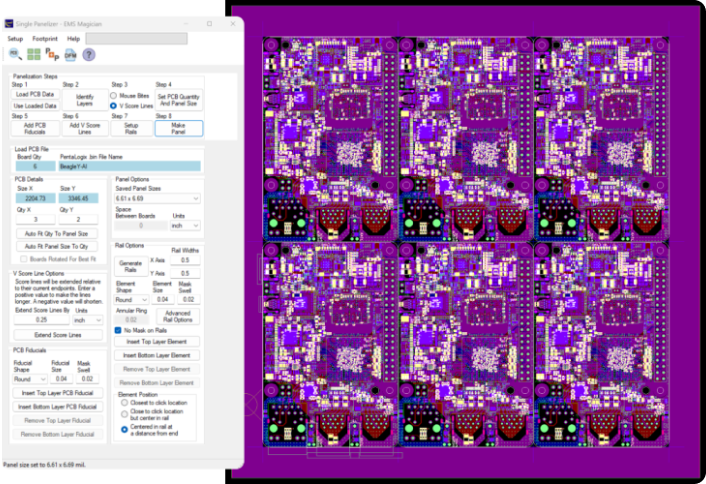Click the Use Loaded Data button
The height and width of the screenshot is (484, 706).
pos(35,106)
